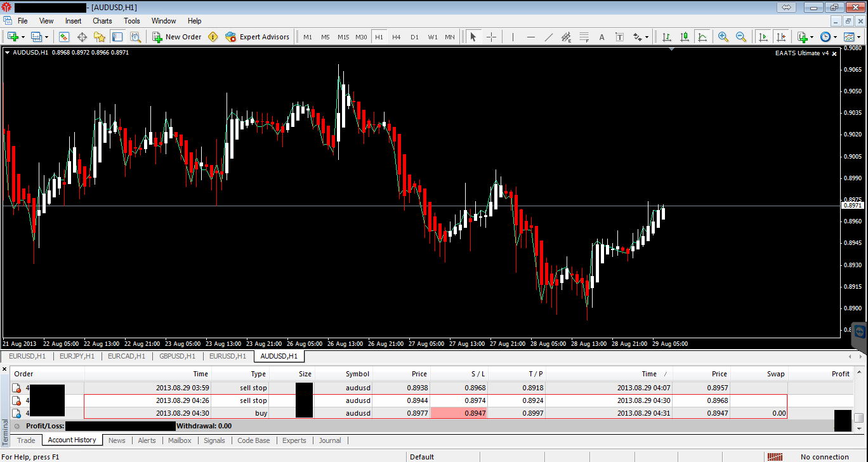Click the Expert Advisors button
This screenshot has width=868, height=462.
[257, 37]
